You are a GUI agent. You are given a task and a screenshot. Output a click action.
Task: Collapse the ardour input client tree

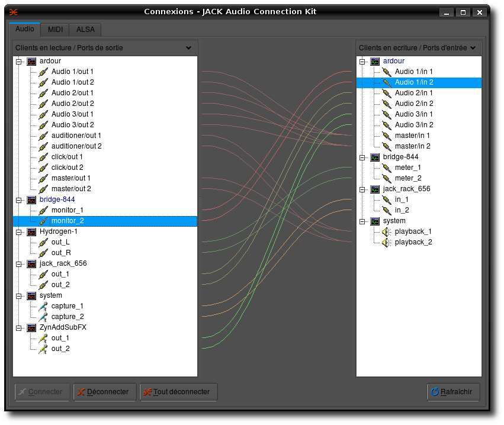[362, 62]
